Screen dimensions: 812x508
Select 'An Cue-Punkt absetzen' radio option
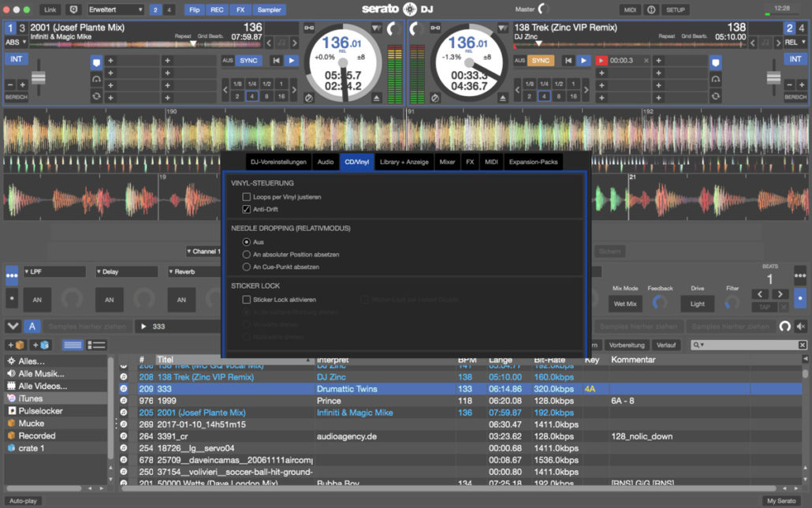tap(247, 267)
